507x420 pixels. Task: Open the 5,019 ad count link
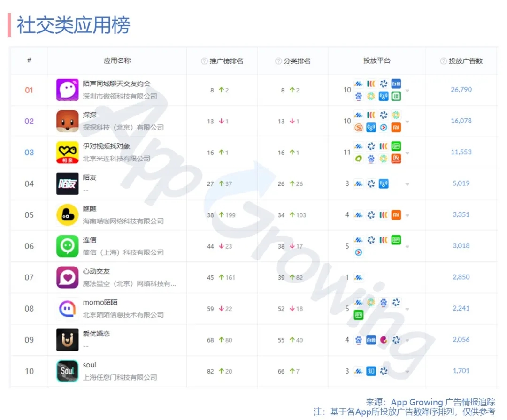[x=461, y=183]
